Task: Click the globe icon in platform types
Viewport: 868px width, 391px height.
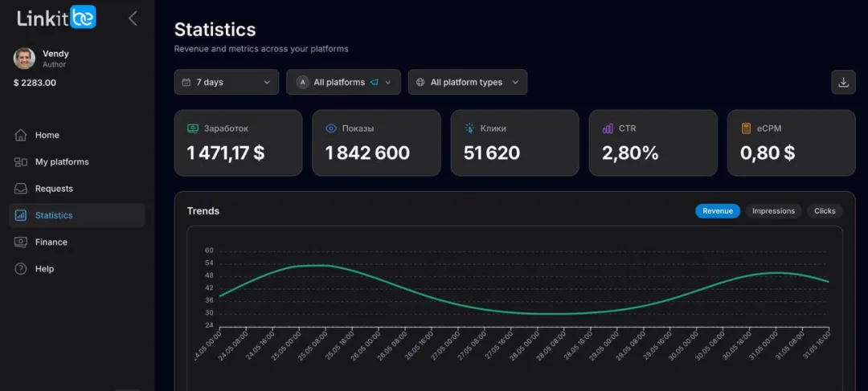Action: pyautogui.click(x=420, y=82)
